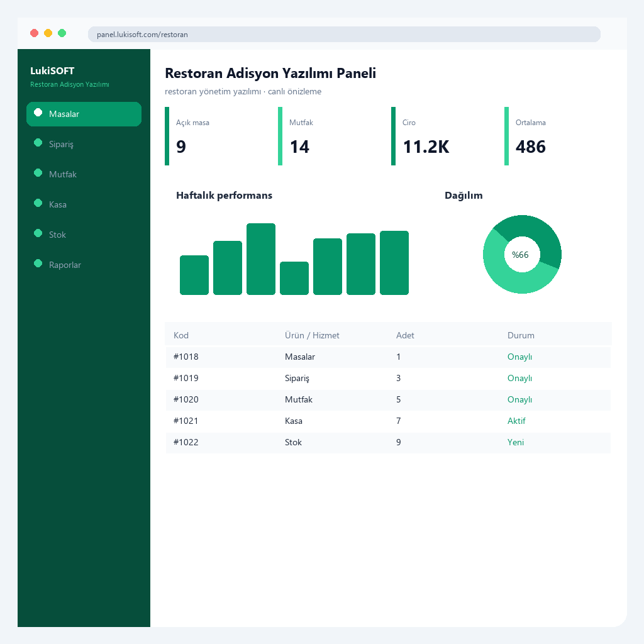Select the Kasa sidebar entry
Image resolution: width=644 pixels, height=644 pixels.
pos(84,204)
